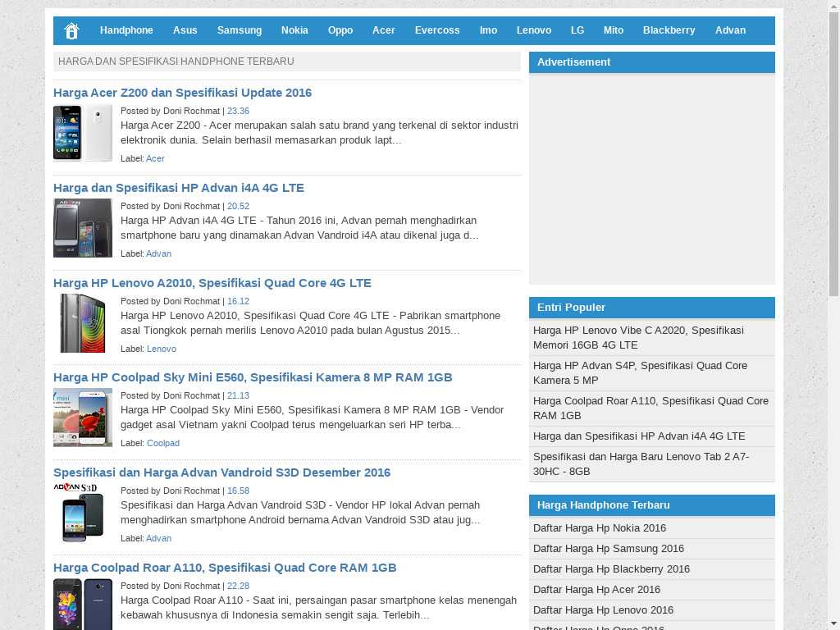Click the Lenovo A2010 post thumbnail
Image resolution: width=840 pixels, height=630 pixels.
click(x=83, y=323)
